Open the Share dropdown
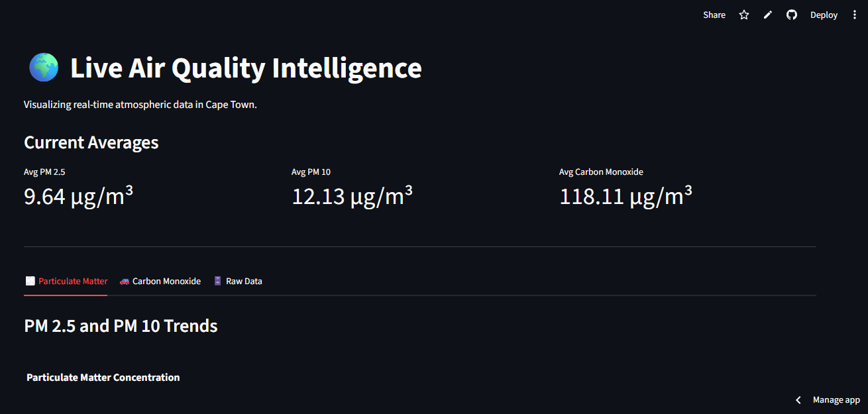868x414 pixels. tap(714, 15)
